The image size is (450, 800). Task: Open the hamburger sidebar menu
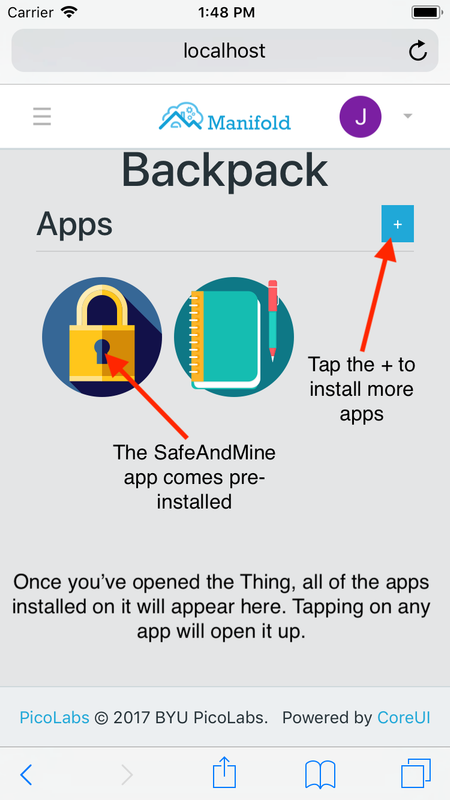click(x=42, y=116)
